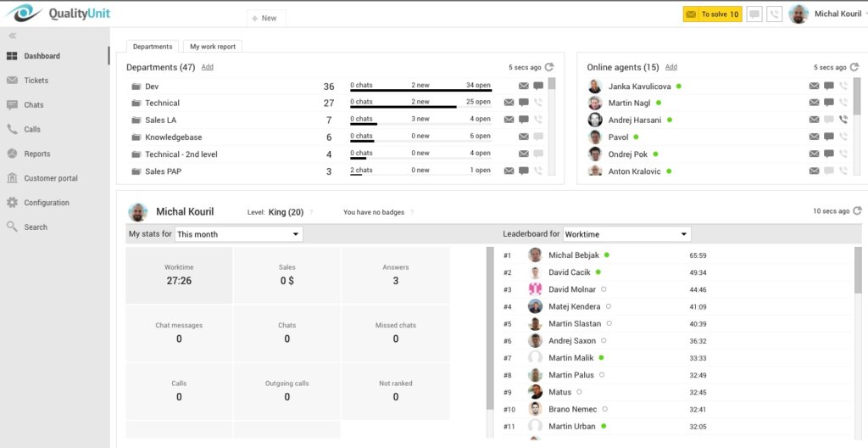Screen dimensions: 868x448
Task: Click the phone icon for Sales LA department
Action: [x=537, y=120]
